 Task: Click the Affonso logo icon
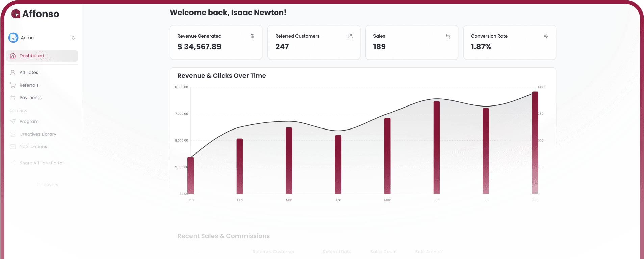16,14
